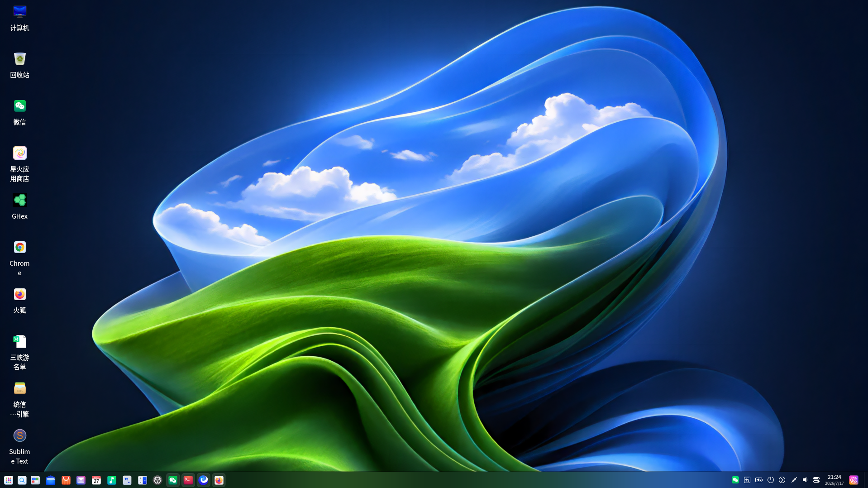Image resolution: width=868 pixels, height=488 pixels.
Task: Open the quick settings toggles tray icon
Action: [x=816, y=480]
